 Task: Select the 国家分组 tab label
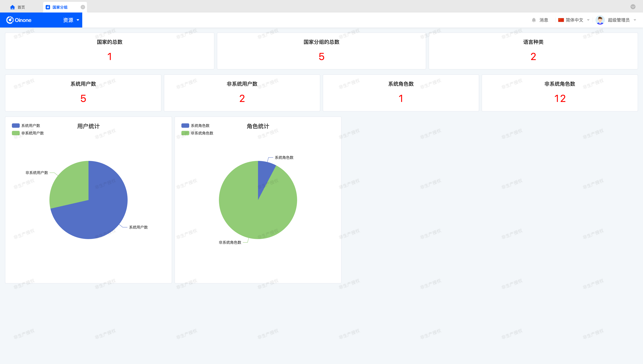(x=60, y=7)
